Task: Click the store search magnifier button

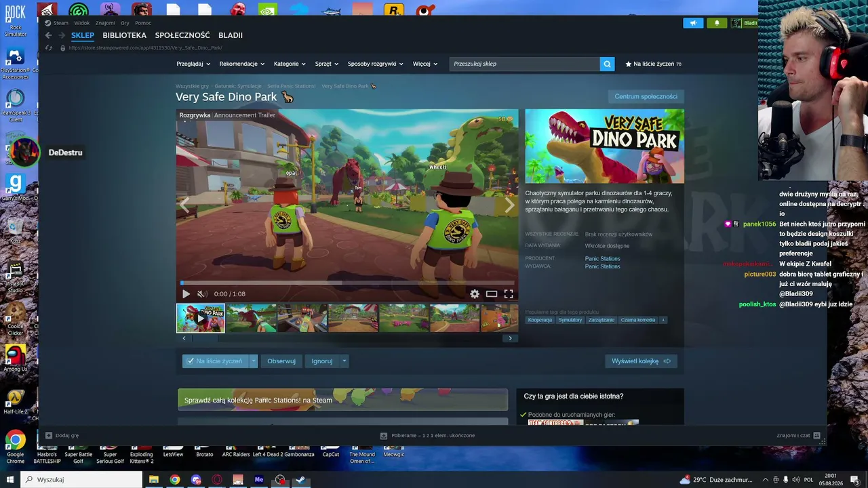Action: pos(608,64)
